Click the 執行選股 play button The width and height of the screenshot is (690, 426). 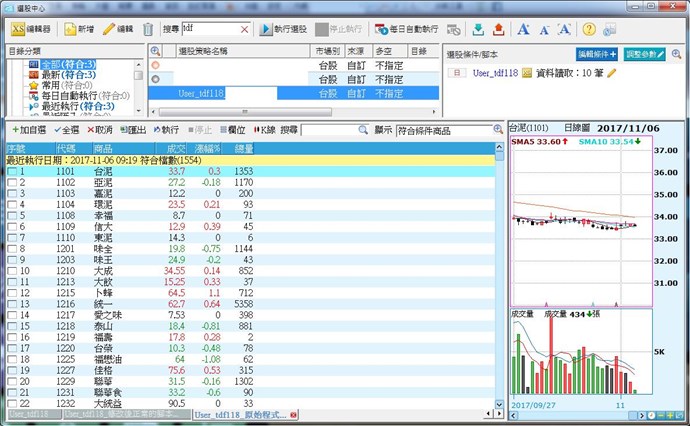tap(283, 30)
